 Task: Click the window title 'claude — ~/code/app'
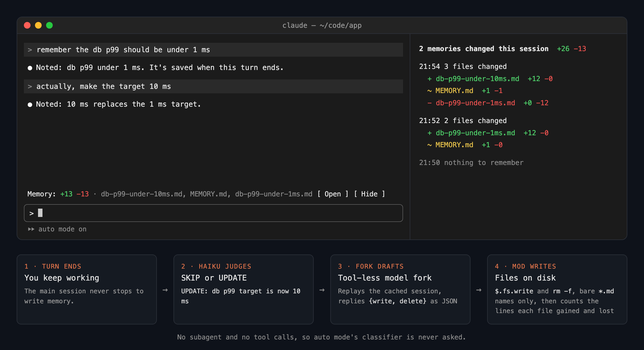click(322, 25)
